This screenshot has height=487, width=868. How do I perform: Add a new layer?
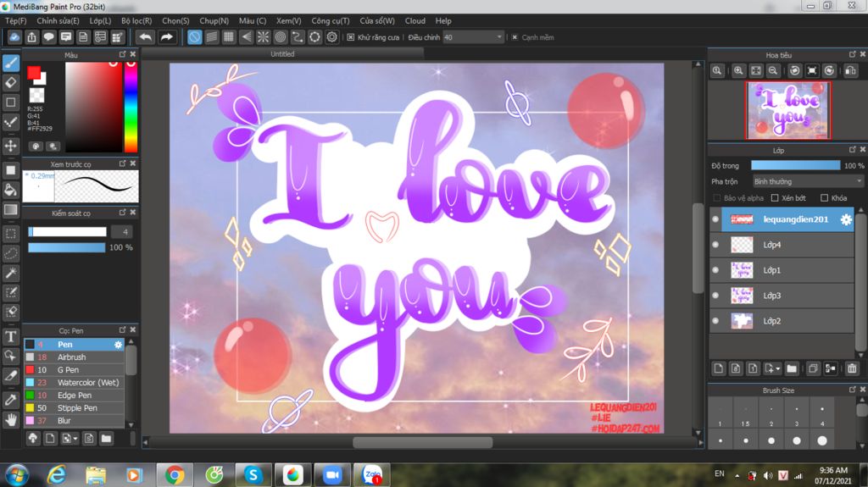tap(719, 368)
